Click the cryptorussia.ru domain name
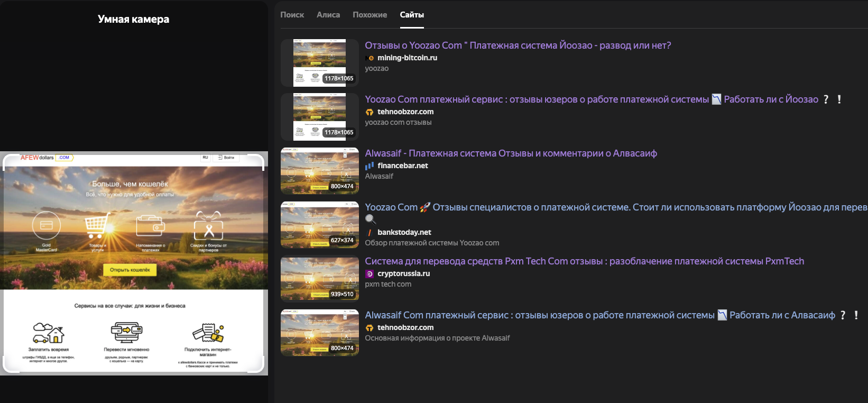 click(404, 274)
